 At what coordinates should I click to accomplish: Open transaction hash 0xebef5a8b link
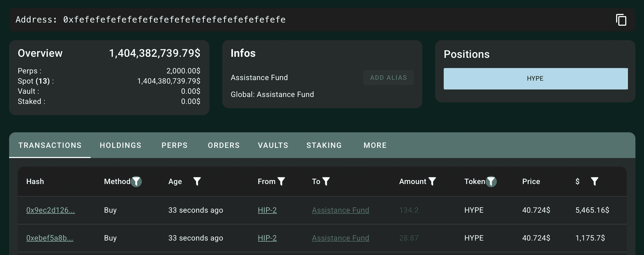coord(50,238)
